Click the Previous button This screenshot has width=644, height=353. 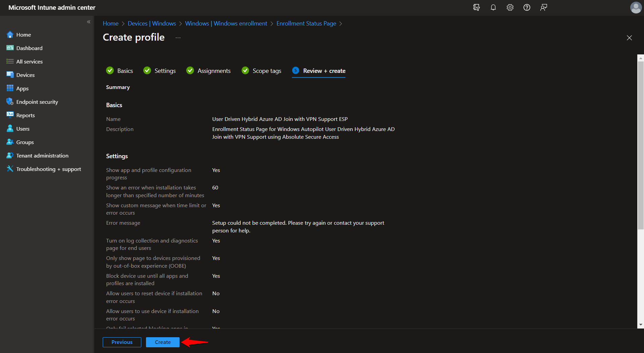(121, 342)
